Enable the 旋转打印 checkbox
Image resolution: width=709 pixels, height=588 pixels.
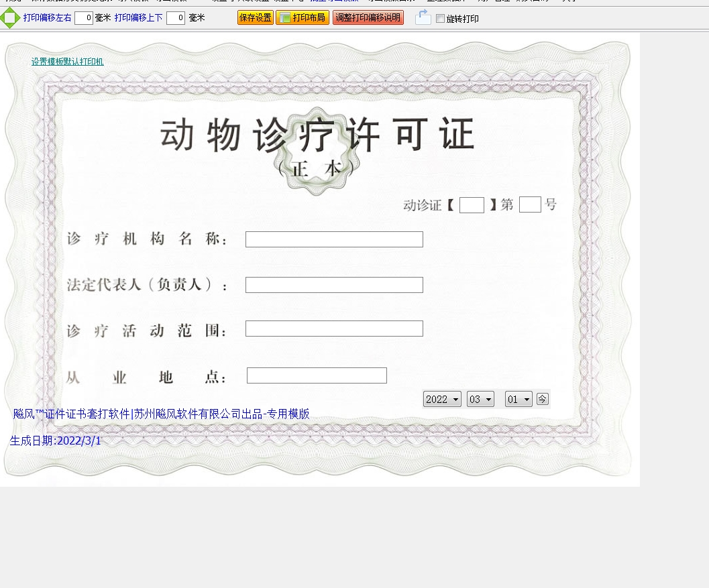[440, 19]
